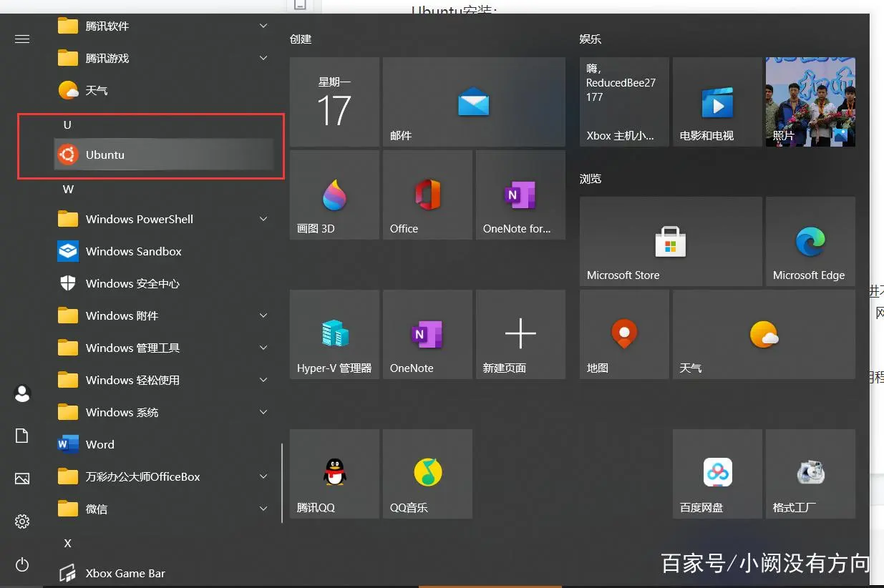Launch Windows Sandbox from the app list

tap(163, 251)
